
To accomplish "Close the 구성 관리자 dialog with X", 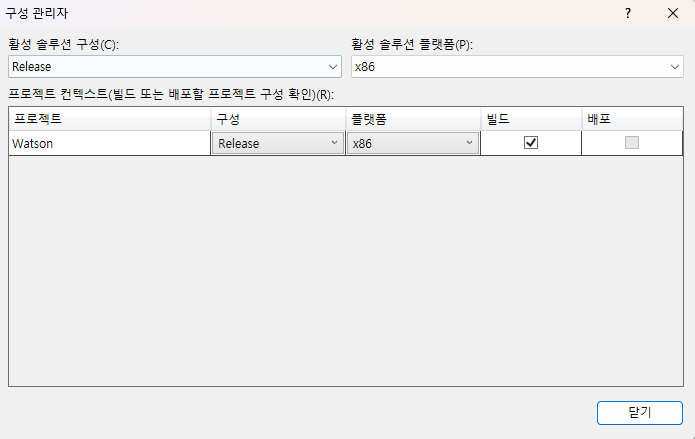I will [x=672, y=13].
